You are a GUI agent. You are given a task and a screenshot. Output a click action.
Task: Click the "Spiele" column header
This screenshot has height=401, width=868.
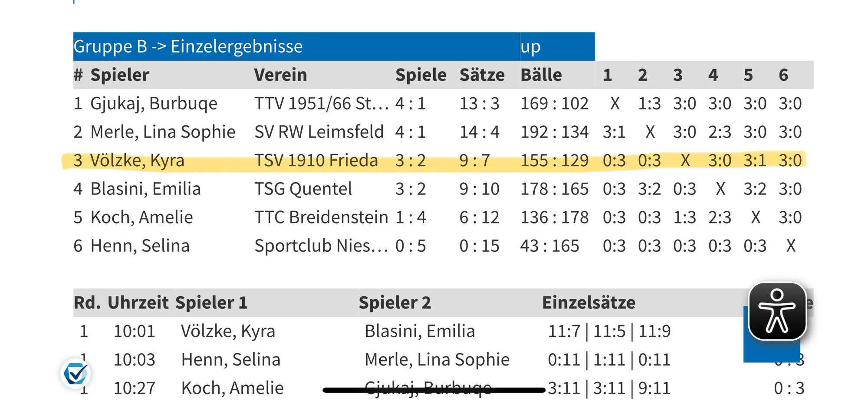click(x=421, y=75)
